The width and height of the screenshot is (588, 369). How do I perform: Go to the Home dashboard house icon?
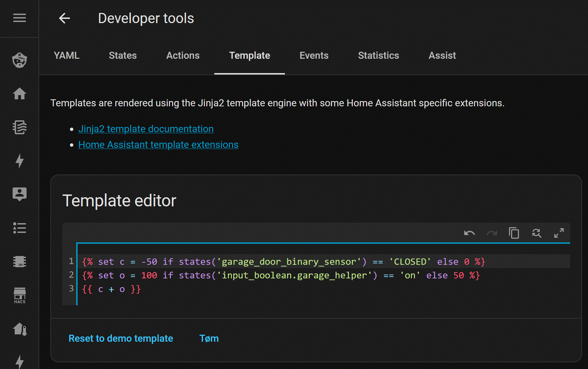20,94
